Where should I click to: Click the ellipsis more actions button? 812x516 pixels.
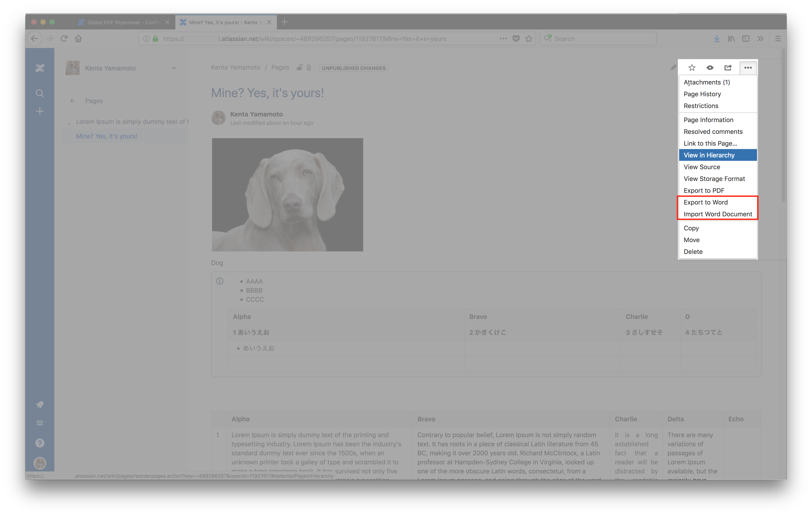coord(748,68)
